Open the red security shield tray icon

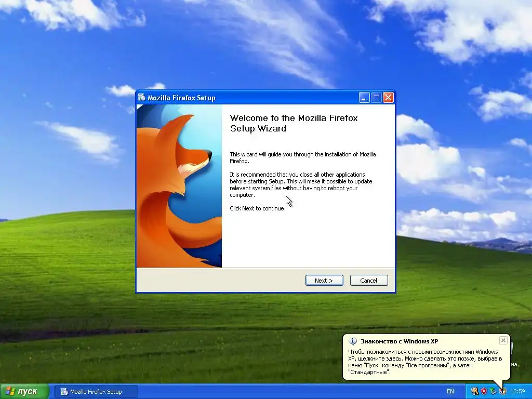click(x=484, y=392)
